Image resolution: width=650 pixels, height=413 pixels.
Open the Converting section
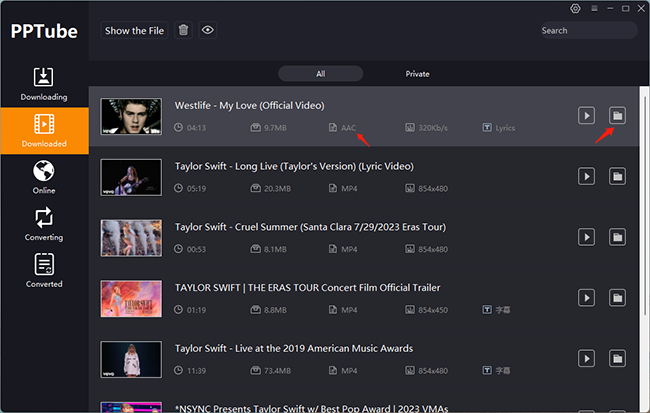pos(44,224)
